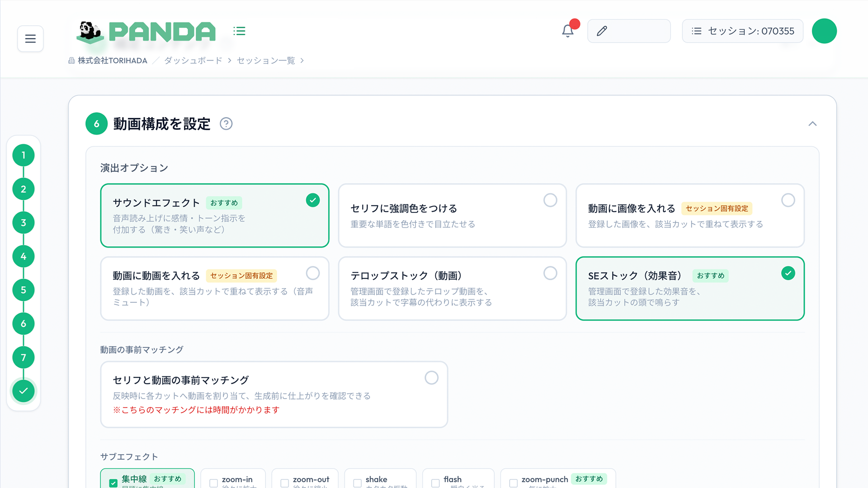Click the red ※こちらのマッチングには時間がかかります note

[x=196, y=410]
